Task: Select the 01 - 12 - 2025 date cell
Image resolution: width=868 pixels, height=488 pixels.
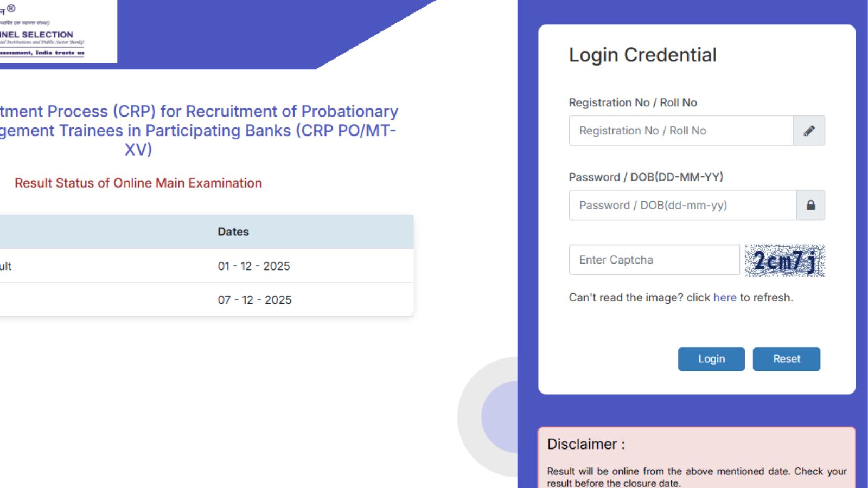Action: [254, 266]
